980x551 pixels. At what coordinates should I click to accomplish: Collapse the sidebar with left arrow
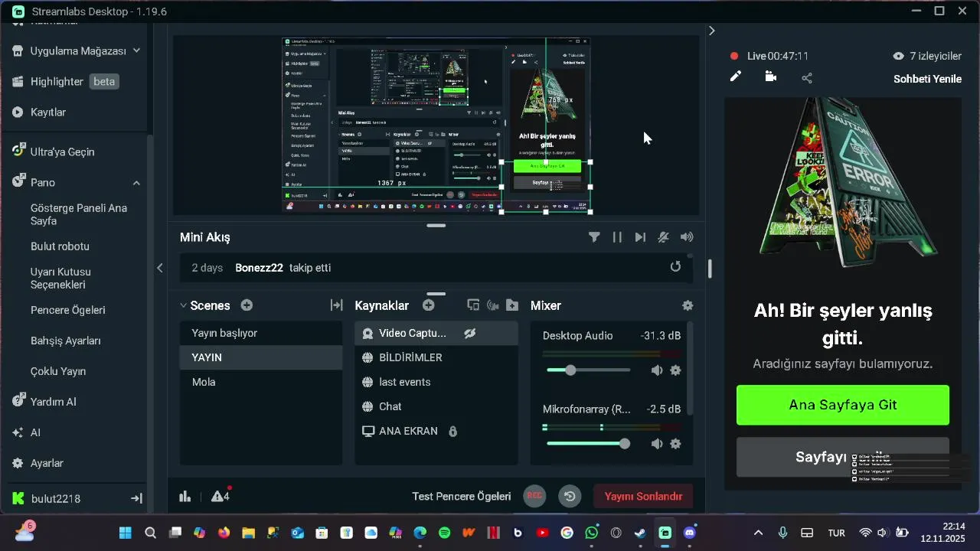click(x=159, y=268)
